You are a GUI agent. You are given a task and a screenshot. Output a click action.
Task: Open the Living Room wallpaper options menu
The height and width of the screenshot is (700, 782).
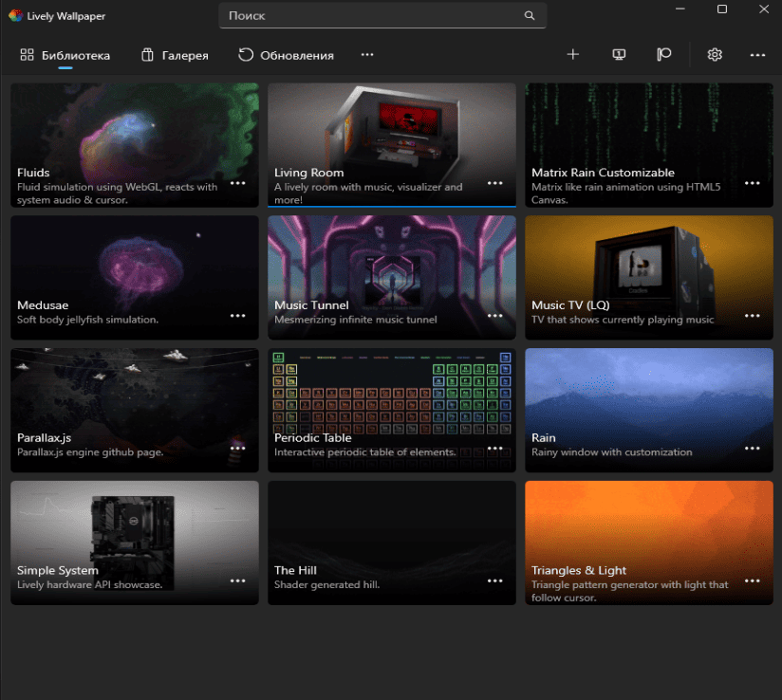click(x=494, y=183)
